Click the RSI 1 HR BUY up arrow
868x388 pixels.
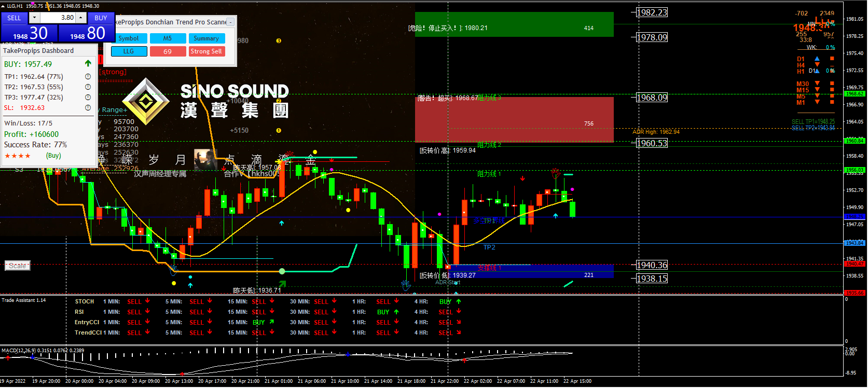pyautogui.click(x=396, y=312)
